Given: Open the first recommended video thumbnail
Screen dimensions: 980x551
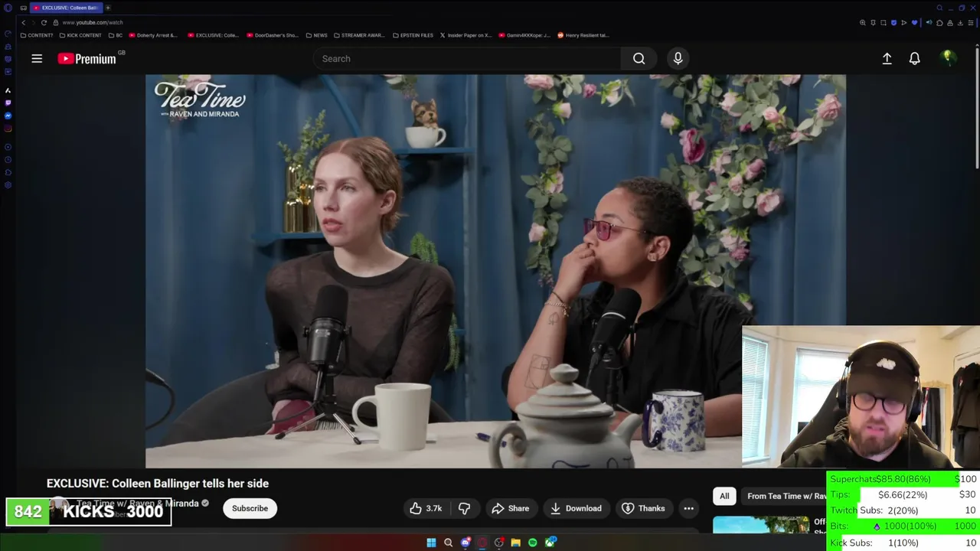Looking at the screenshot, I should point(761,525).
